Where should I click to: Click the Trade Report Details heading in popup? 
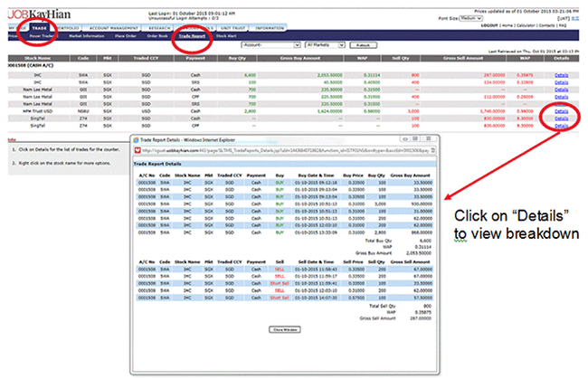coord(157,164)
